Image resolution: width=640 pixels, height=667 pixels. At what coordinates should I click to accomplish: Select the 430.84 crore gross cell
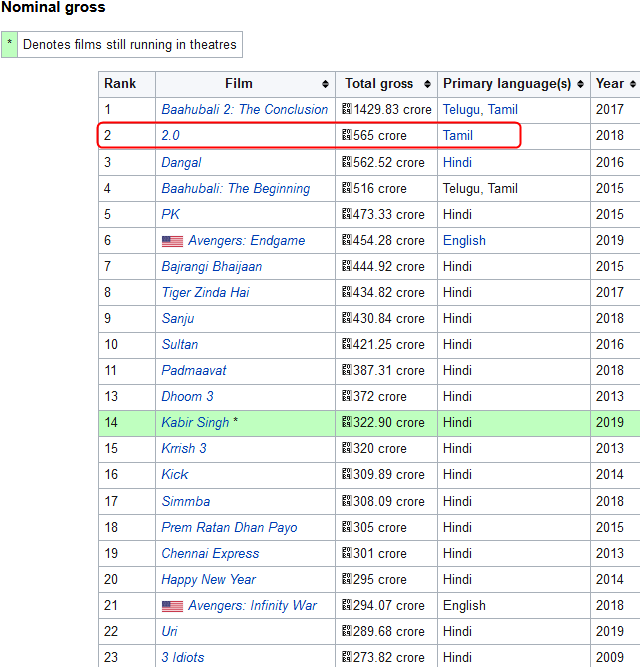[x=386, y=319]
